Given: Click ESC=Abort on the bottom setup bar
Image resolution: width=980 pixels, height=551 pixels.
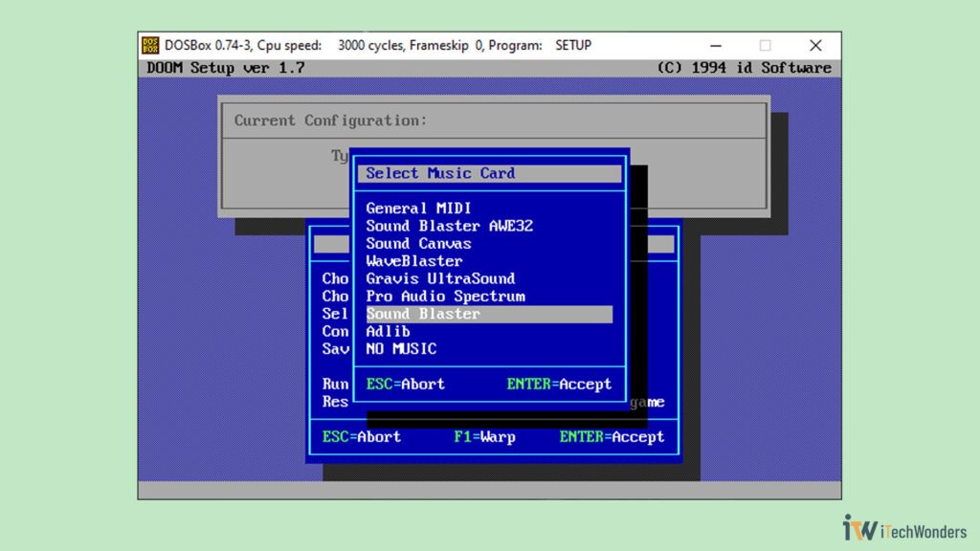Looking at the screenshot, I should tap(363, 436).
